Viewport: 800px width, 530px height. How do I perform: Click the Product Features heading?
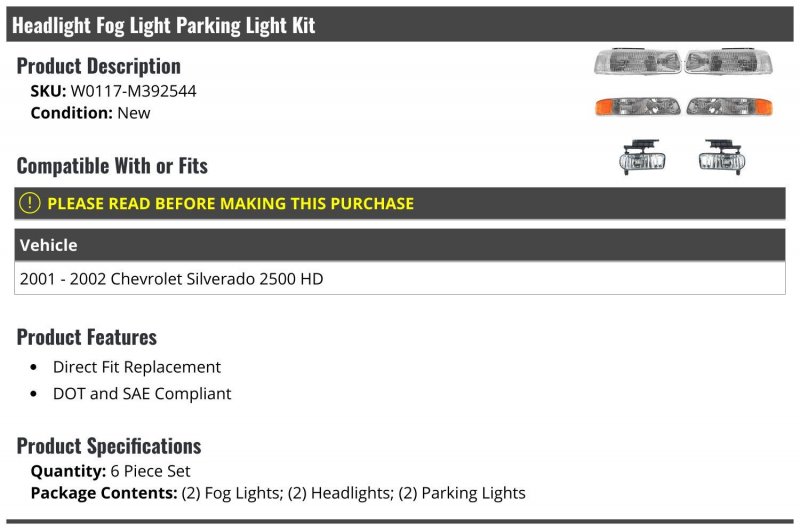[87, 337]
